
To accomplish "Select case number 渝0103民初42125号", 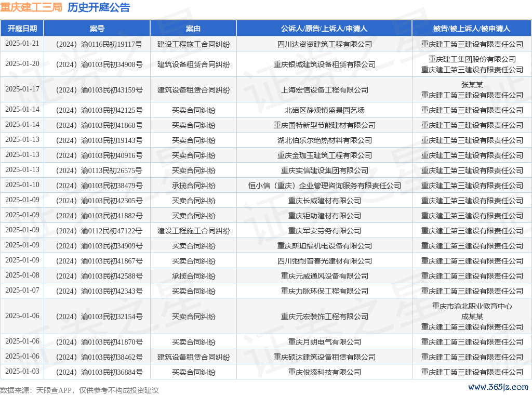I will (x=99, y=110).
